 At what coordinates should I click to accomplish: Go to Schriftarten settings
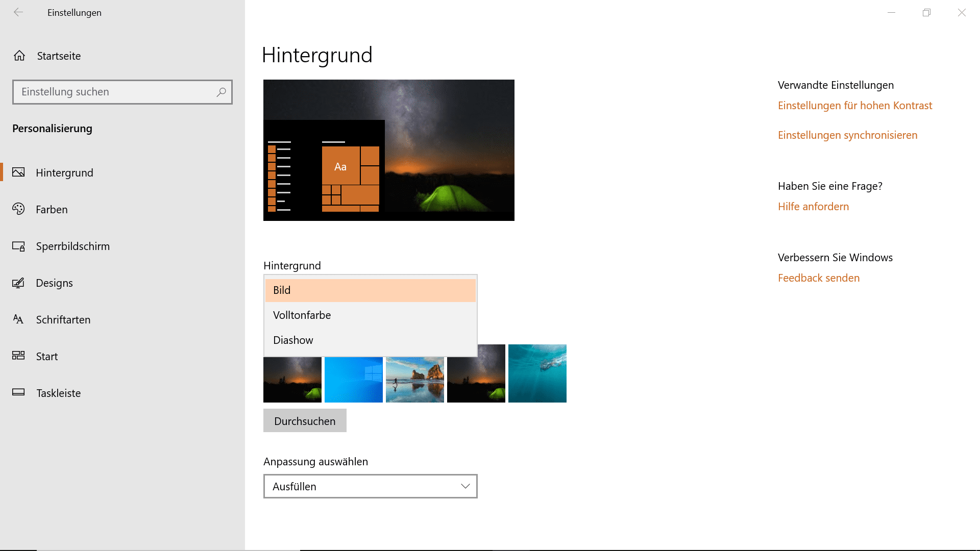click(122, 319)
